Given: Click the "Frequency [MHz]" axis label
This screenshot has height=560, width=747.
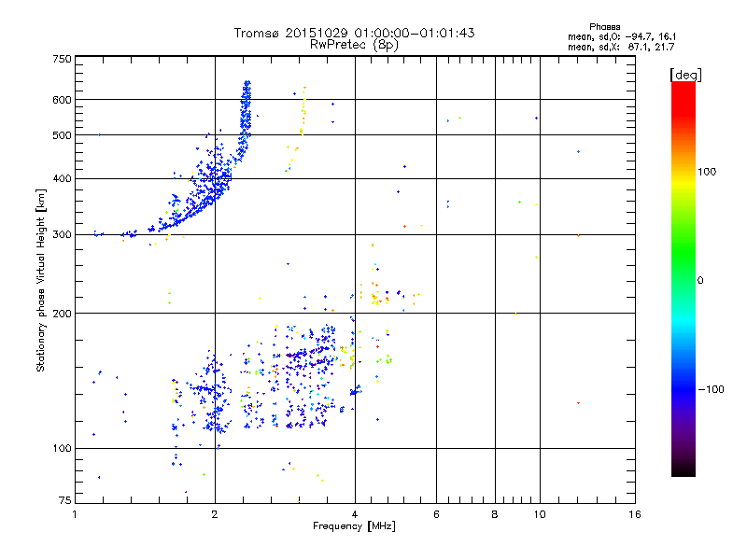Looking at the screenshot, I should pos(354,525).
